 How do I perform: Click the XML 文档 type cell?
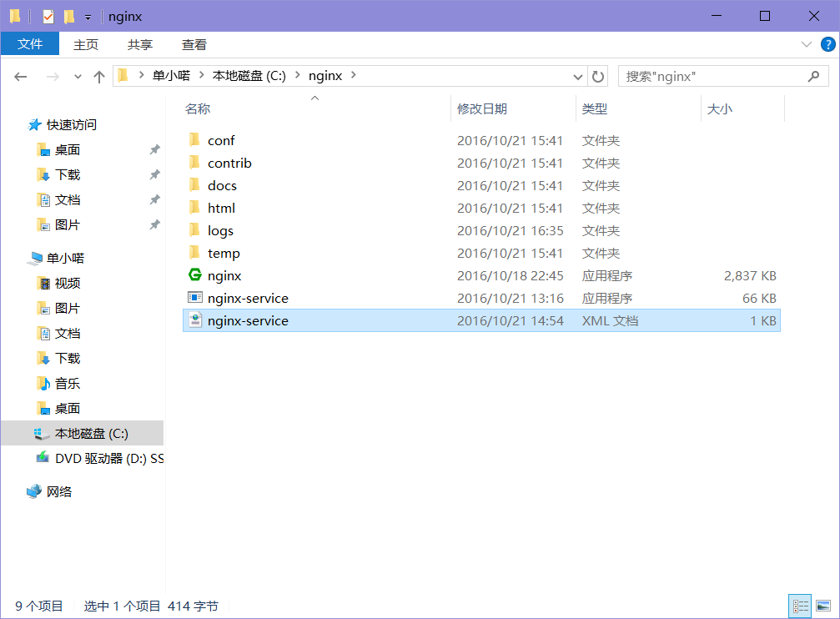(610, 320)
